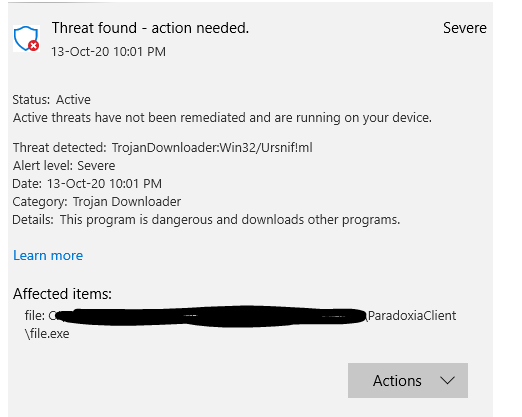Screen dimensions: 522x417
Task: Click the '\file.exe' filename
Action: (47, 333)
